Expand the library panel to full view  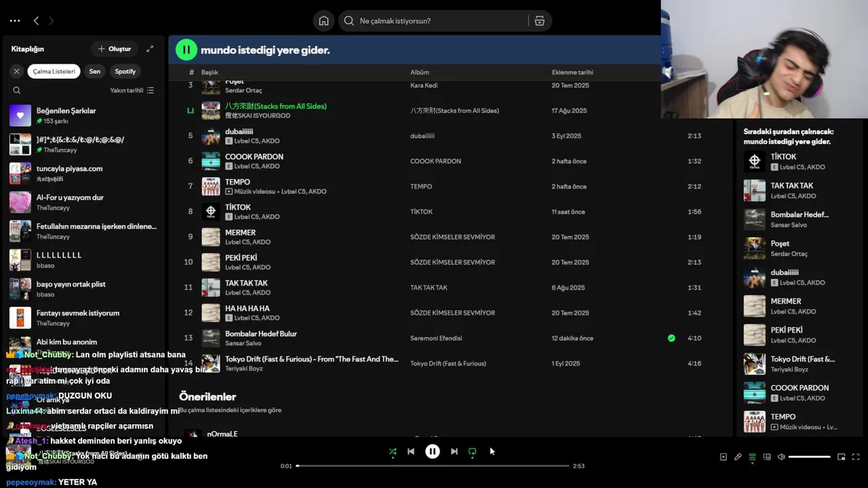(150, 49)
